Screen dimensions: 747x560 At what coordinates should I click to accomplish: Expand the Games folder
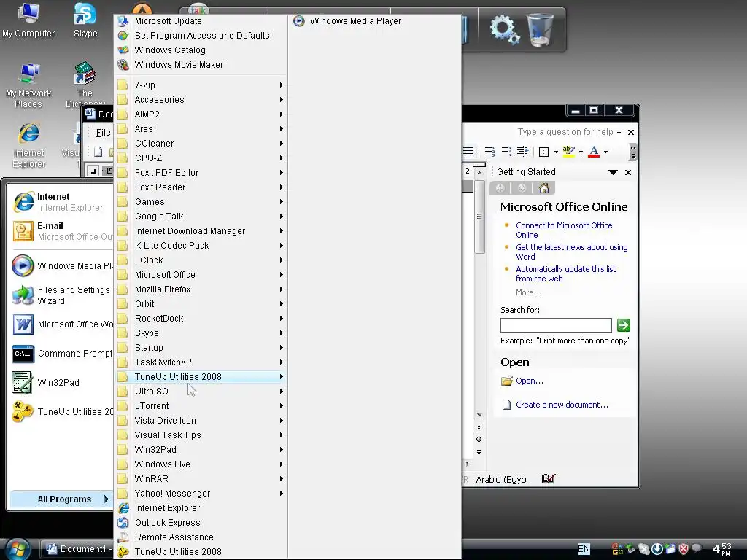coord(200,202)
